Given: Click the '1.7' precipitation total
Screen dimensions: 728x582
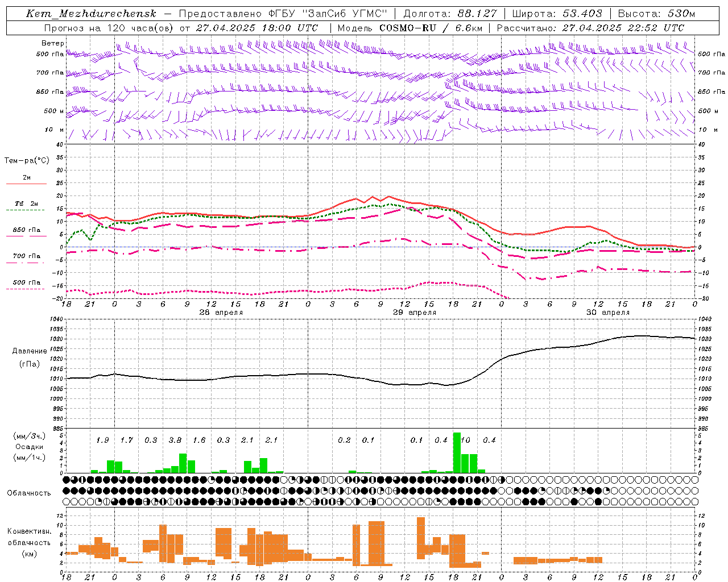Looking at the screenshot, I should (126, 440).
